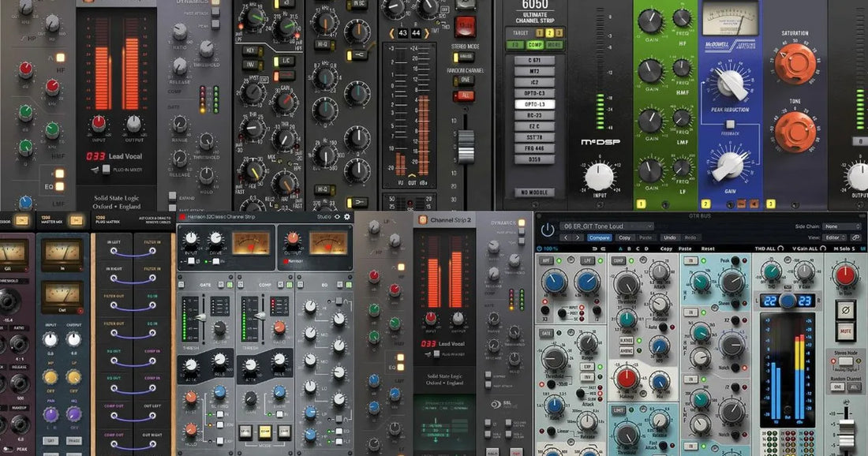
Task: Open the Side Chain None dropdown
Action: tap(842, 226)
